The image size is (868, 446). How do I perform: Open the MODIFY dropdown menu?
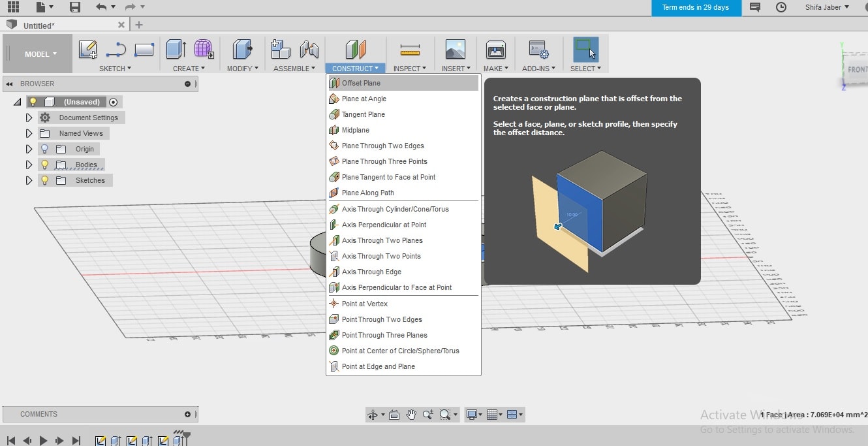(x=243, y=69)
